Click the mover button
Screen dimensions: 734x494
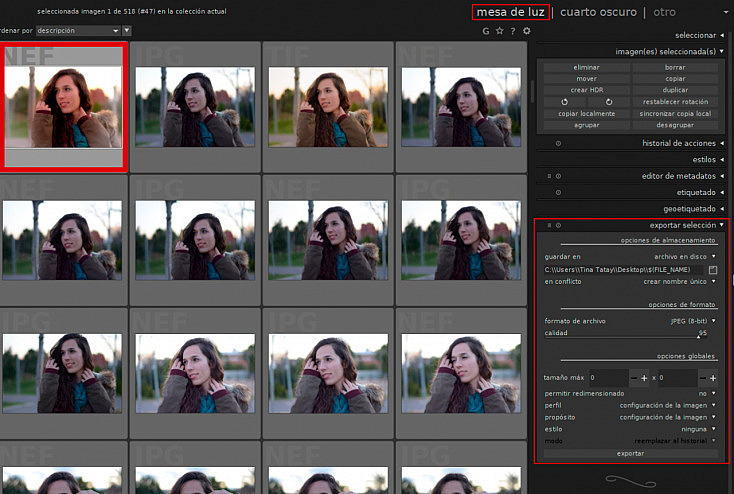tap(587, 79)
